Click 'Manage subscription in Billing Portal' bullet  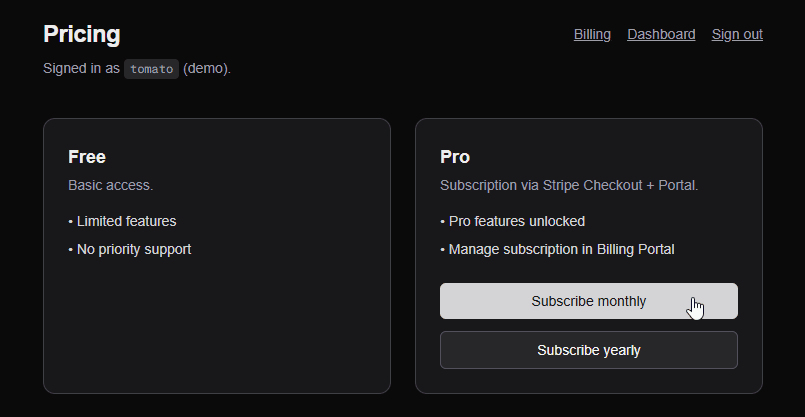561,249
